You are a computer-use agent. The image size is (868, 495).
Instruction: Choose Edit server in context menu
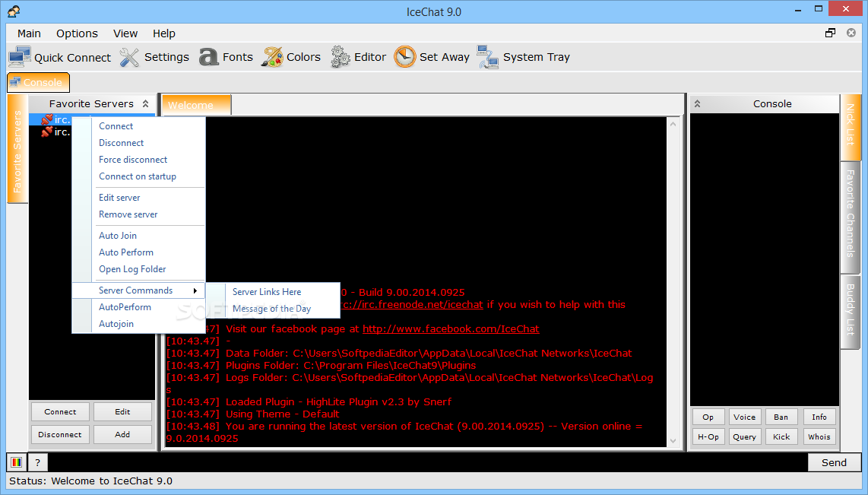(138, 198)
